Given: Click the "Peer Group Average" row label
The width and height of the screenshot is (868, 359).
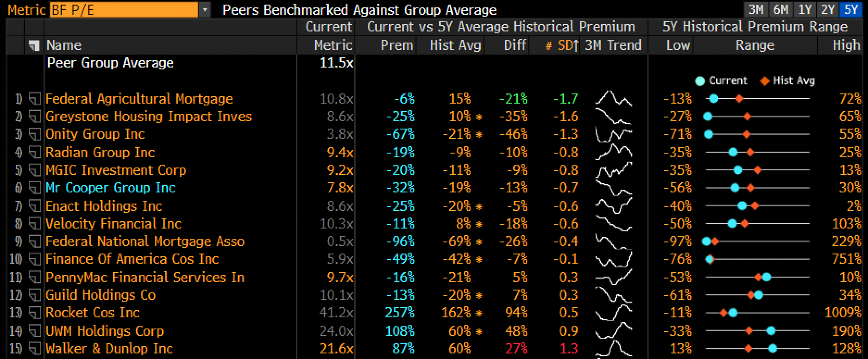Looking at the screenshot, I should click(110, 63).
